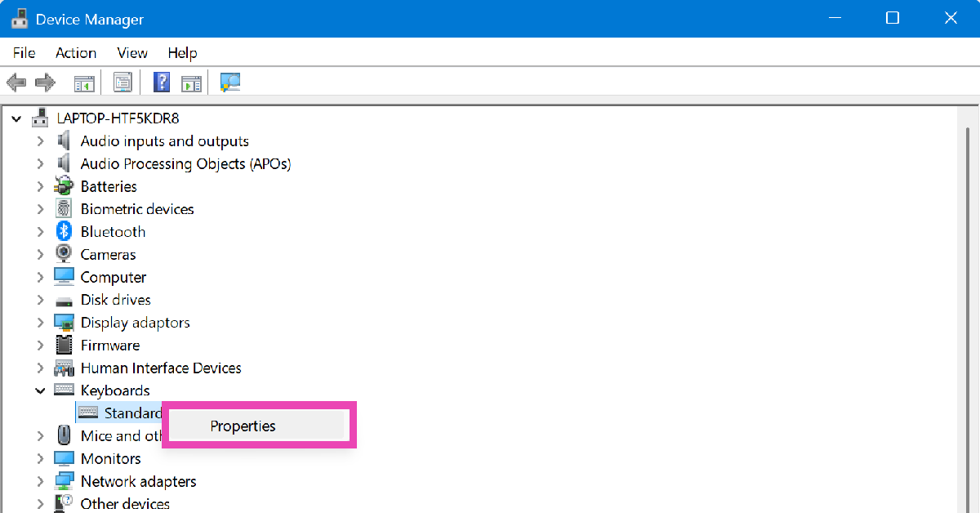Click the Back arrow in the toolbar
Image resolution: width=980 pixels, height=513 pixels.
click(16, 83)
